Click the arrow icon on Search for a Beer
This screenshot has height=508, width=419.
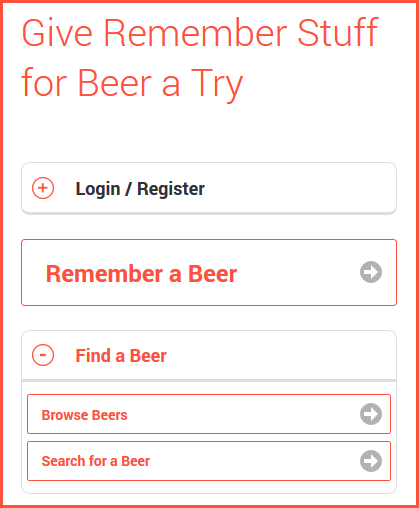pyautogui.click(x=371, y=461)
